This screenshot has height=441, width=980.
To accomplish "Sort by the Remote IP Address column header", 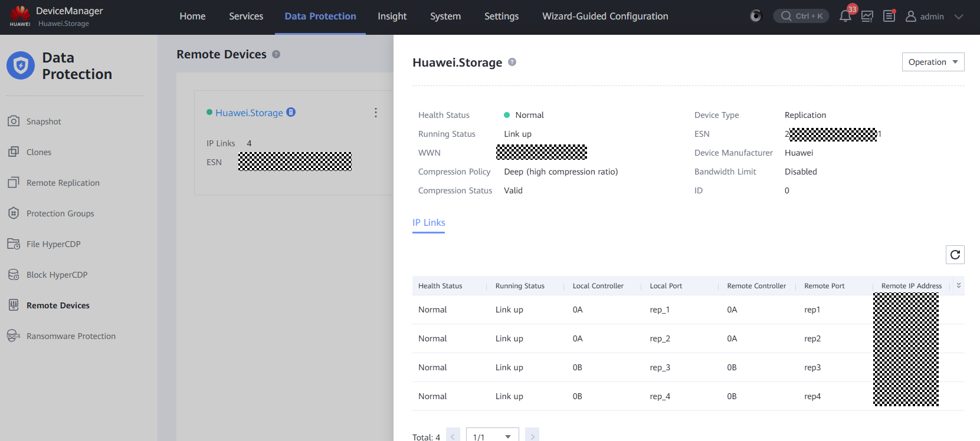I will [912, 286].
